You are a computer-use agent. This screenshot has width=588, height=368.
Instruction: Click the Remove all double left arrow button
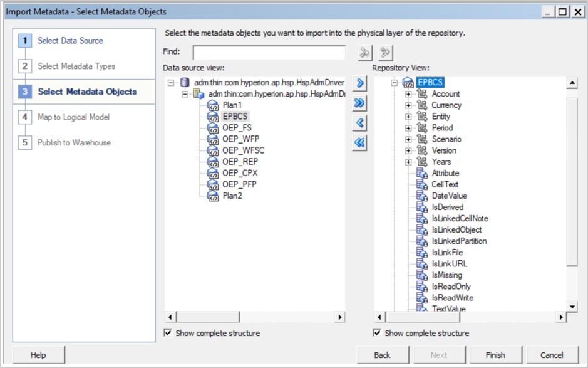[359, 142]
